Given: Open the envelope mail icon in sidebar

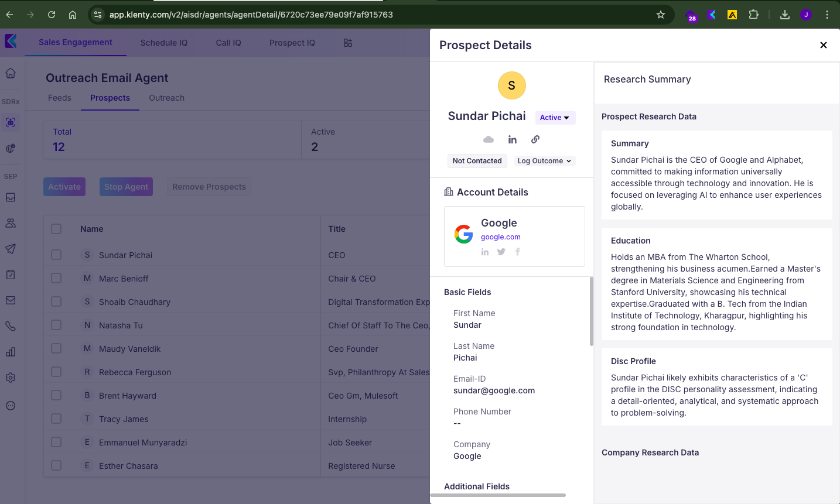Looking at the screenshot, I should pyautogui.click(x=11, y=300).
